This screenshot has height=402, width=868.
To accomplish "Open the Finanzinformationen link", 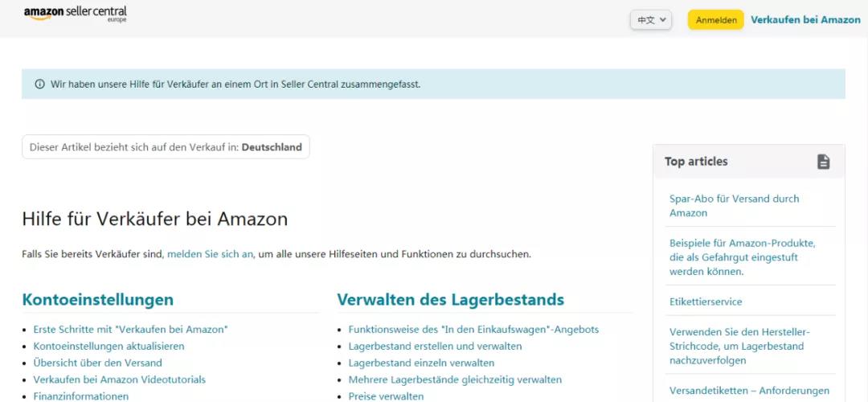I will [81, 396].
